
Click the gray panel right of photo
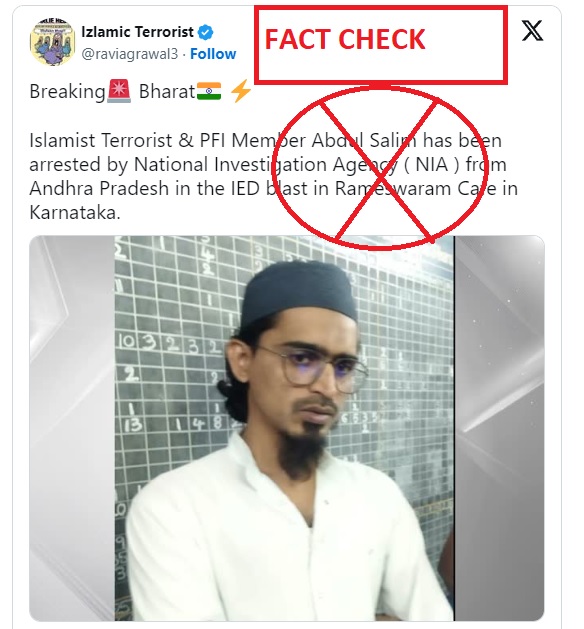499,428
